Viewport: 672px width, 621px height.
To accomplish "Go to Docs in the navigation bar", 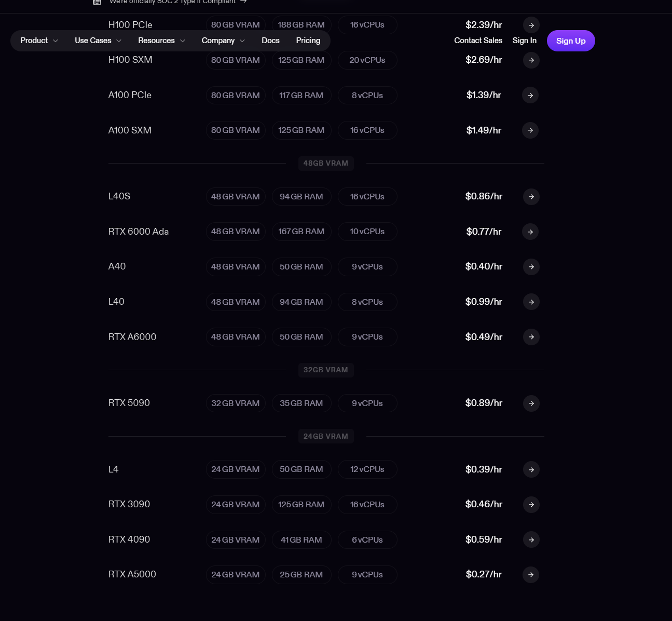I will pyautogui.click(x=270, y=40).
